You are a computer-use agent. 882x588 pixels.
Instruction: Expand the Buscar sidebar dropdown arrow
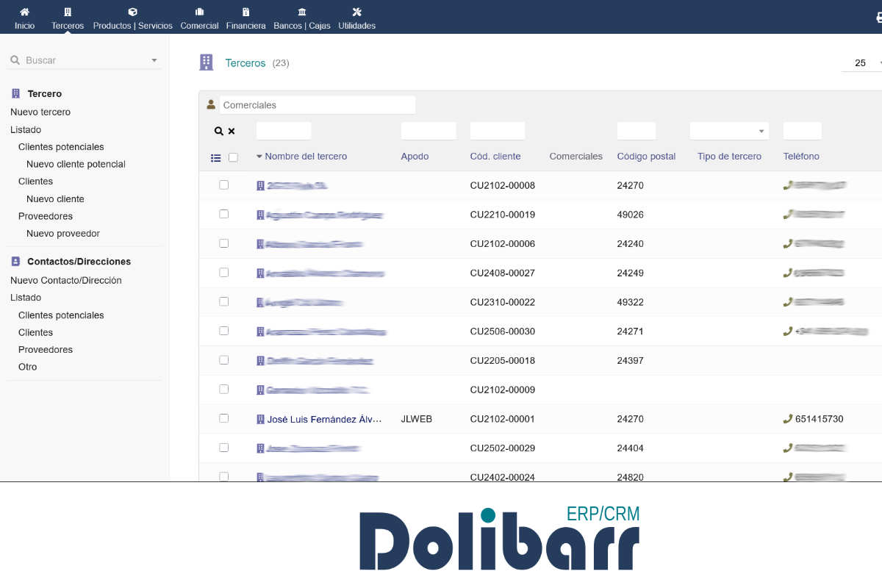click(154, 60)
